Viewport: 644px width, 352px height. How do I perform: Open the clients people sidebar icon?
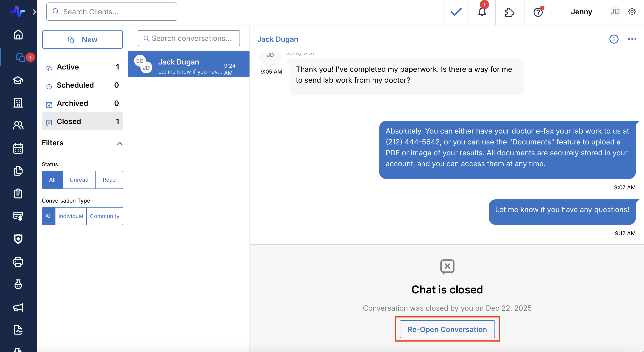[18, 125]
